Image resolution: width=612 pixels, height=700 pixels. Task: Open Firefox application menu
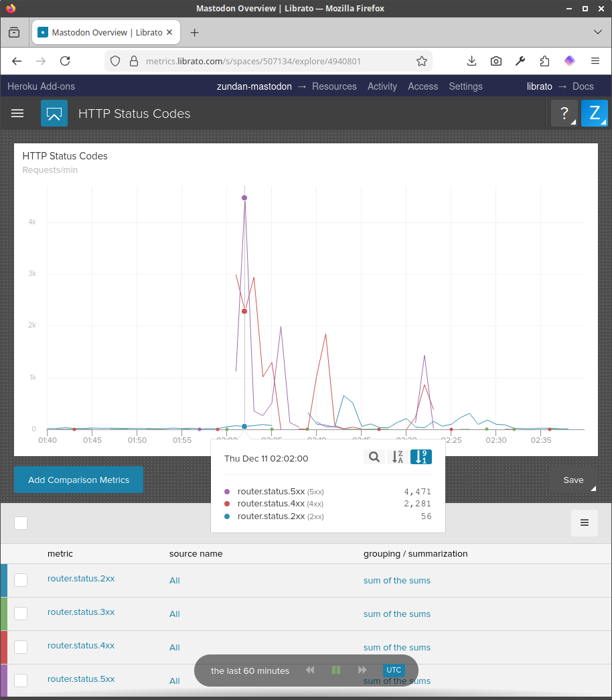tap(595, 61)
